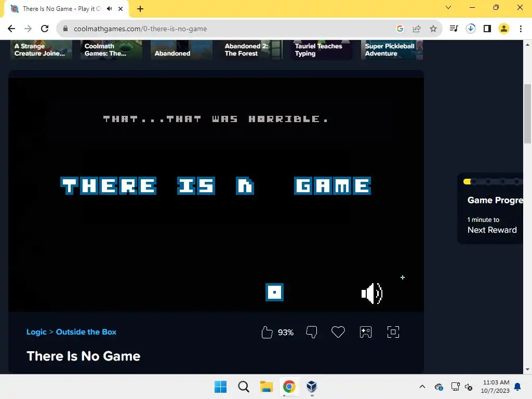Click the page vertical scrollbar
Screen dimensions: 532x399
527,114
